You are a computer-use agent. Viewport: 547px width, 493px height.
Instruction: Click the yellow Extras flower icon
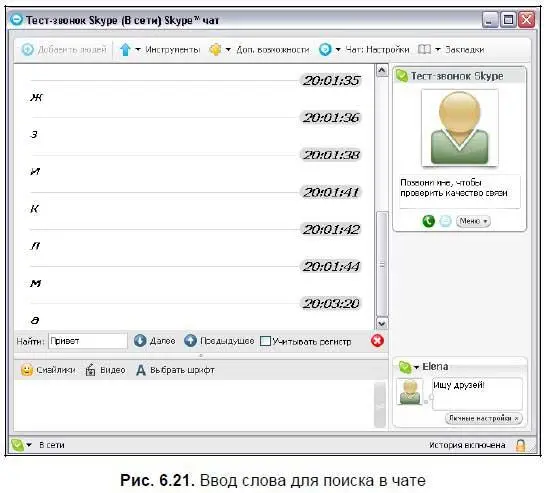[215, 50]
